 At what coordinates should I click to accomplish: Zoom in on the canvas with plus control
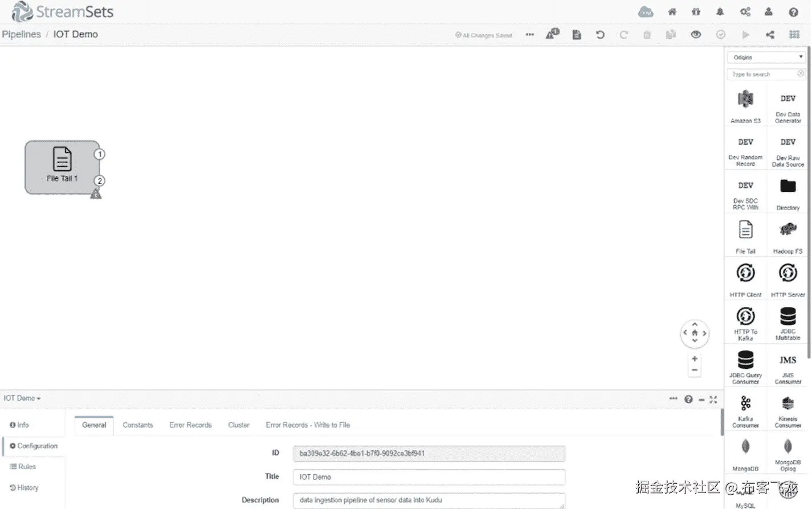[694, 358]
